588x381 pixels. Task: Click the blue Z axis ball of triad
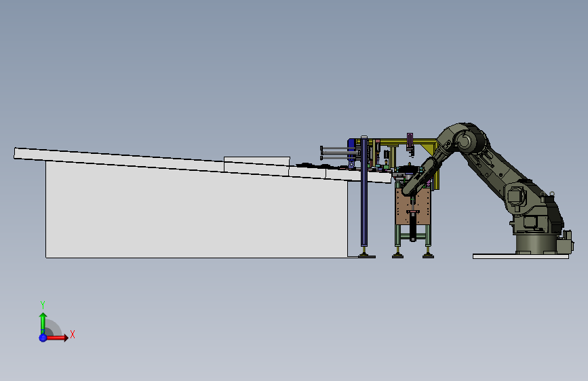(x=43, y=338)
